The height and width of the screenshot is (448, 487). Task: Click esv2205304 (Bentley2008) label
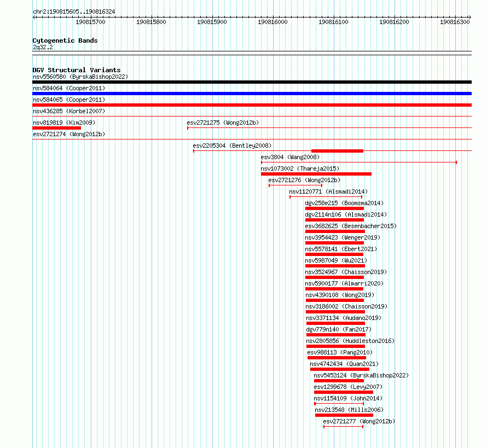[232, 146]
